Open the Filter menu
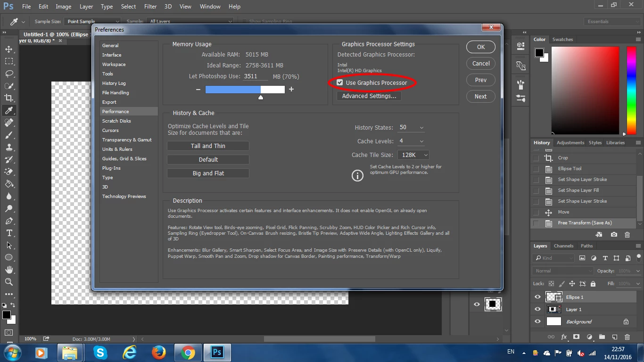Screen dimensions: 644x362 click(150, 7)
